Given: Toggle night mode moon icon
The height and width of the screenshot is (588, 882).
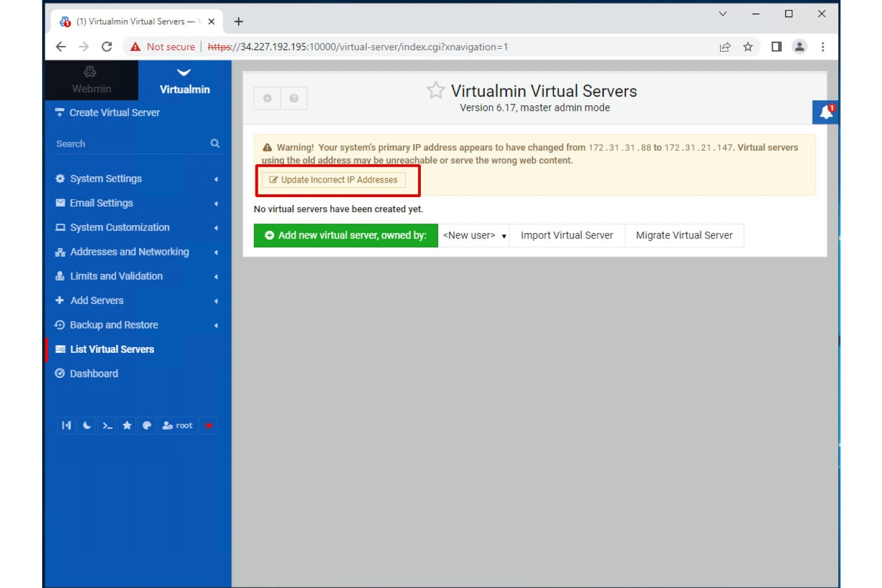Looking at the screenshot, I should 87,426.
